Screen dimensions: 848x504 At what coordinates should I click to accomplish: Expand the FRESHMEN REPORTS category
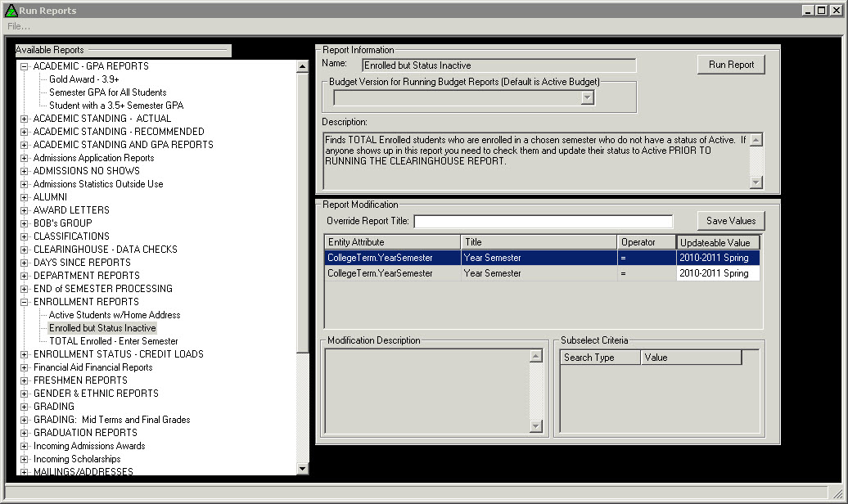click(x=25, y=380)
